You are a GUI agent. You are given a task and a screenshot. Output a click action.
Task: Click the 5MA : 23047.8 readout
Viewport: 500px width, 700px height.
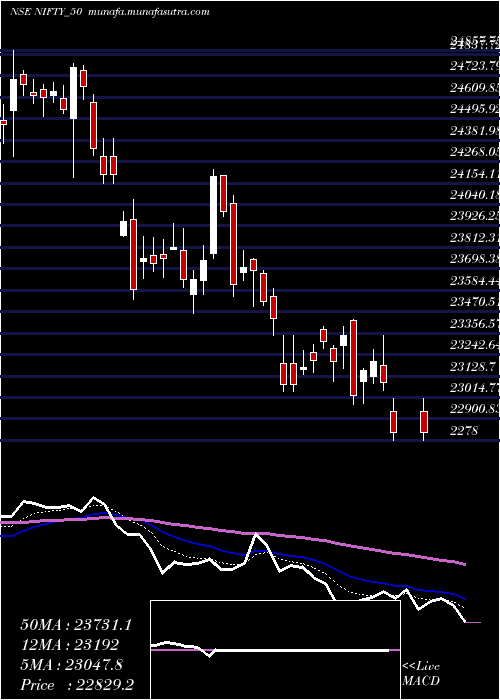click(72, 665)
